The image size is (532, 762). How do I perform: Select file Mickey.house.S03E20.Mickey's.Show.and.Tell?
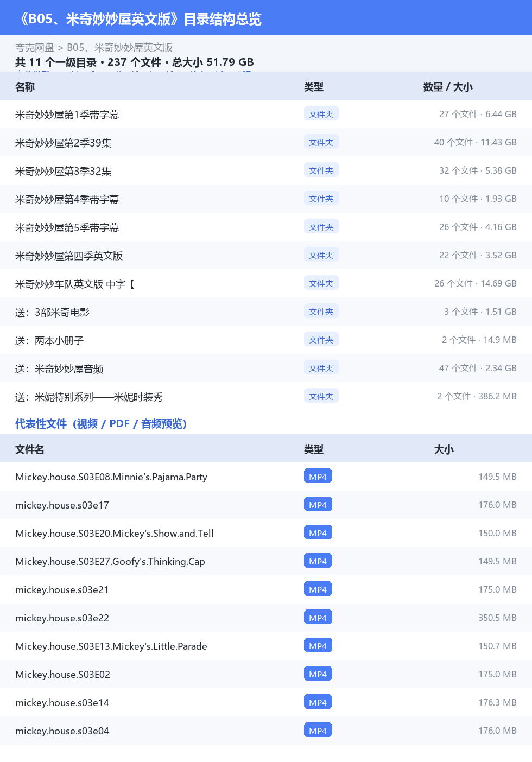click(x=115, y=534)
